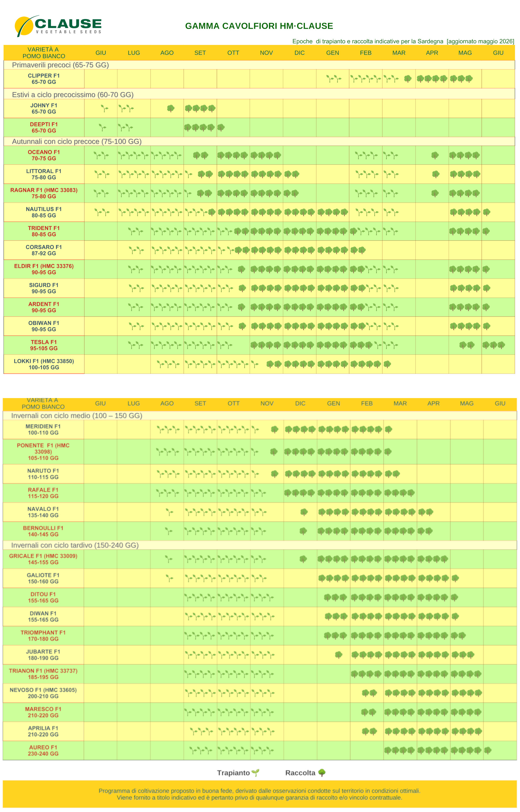Screen dimensions: 520x812
Task: Click LITTORAL F1's harvest icon in APR
Action: click(436, 174)
